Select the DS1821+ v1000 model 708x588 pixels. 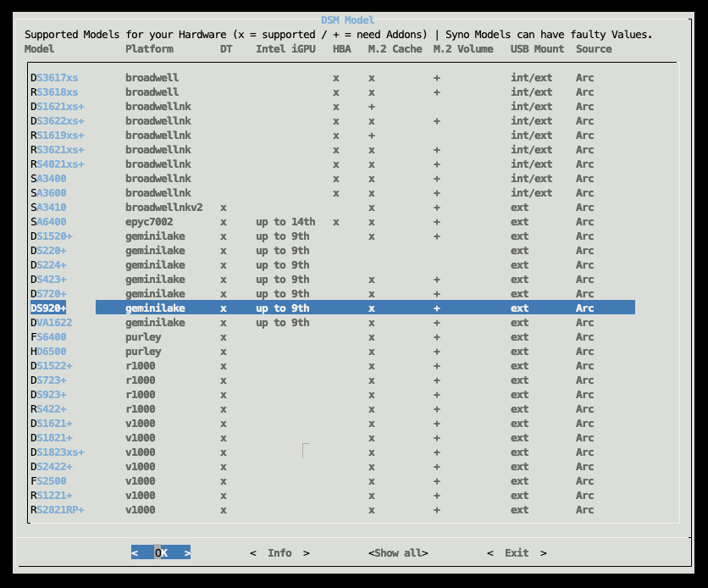pos(52,438)
